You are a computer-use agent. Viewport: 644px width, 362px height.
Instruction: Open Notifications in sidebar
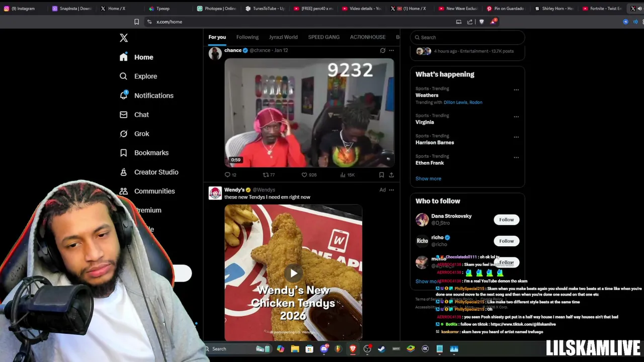(x=146, y=96)
